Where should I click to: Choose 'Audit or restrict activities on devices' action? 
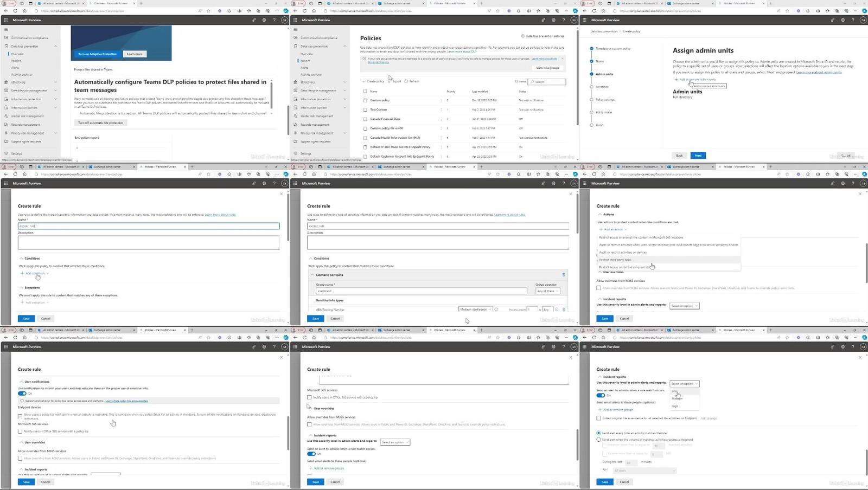(x=668, y=252)
